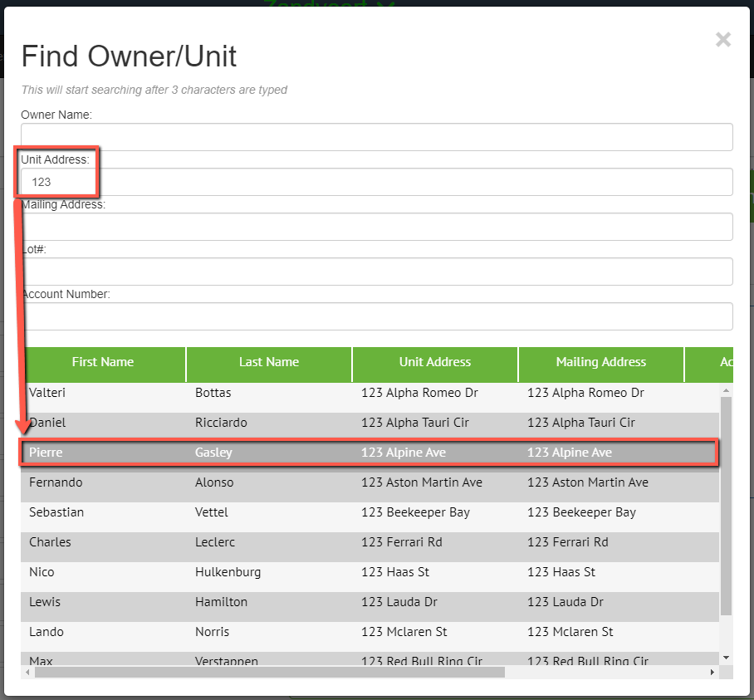Click mailing address 123 Alpha Tauri Cir
Screen dimensions: 754x700
click(x=581, y=423)
